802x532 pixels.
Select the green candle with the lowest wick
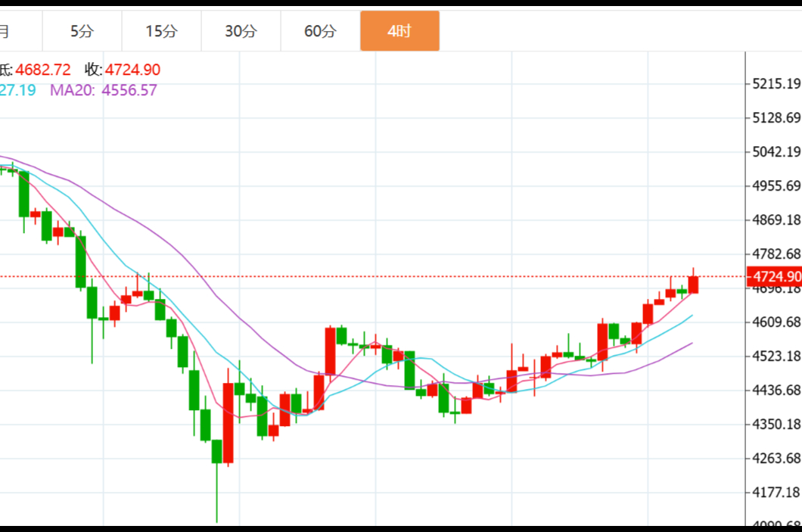(x=217, y=451)
